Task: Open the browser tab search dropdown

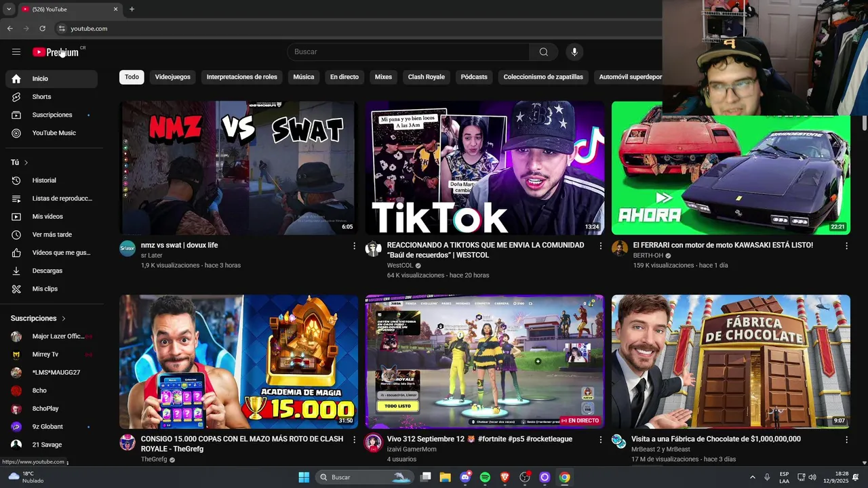Action: click(9, 9)
